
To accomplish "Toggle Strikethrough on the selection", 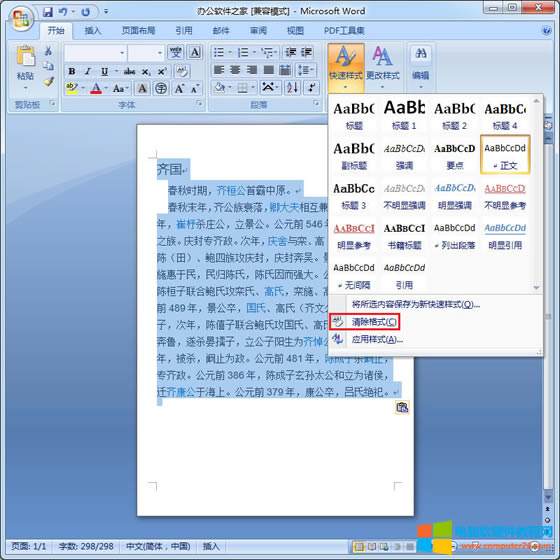I will tap(129, 71).
